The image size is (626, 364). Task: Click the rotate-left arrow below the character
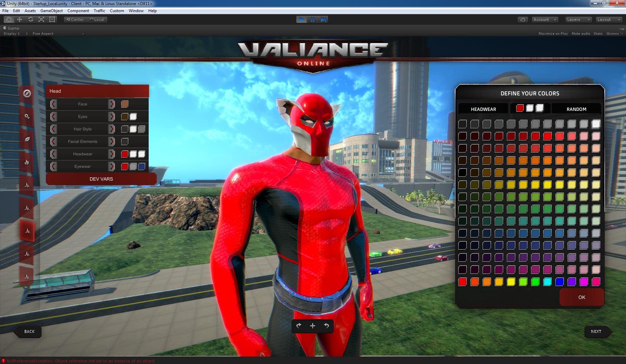coord(326,326)
